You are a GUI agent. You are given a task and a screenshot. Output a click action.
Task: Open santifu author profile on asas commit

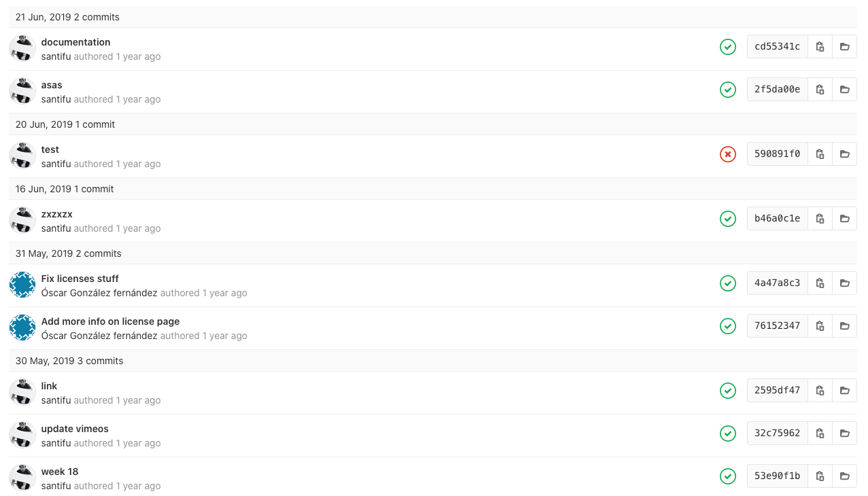point(56,99)
